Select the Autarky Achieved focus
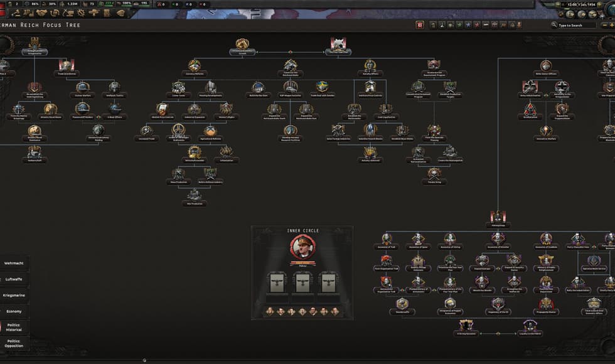The height and width of the screenshot is (364, 615). pyautogui.click(x=370, y=154)
